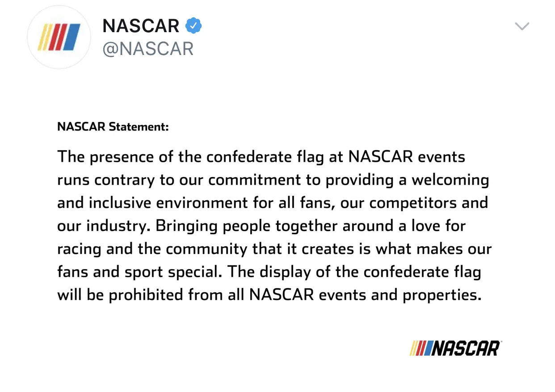Viewport: 555px width, 392px height.
Task: Click the line starting "The presence of"
Action: tap(261, 157)
